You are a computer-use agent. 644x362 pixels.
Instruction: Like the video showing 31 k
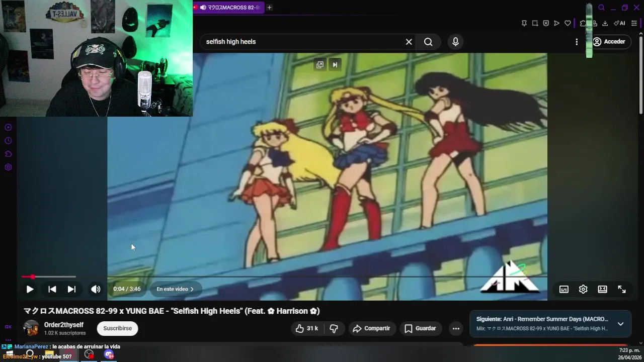(307, 328)
